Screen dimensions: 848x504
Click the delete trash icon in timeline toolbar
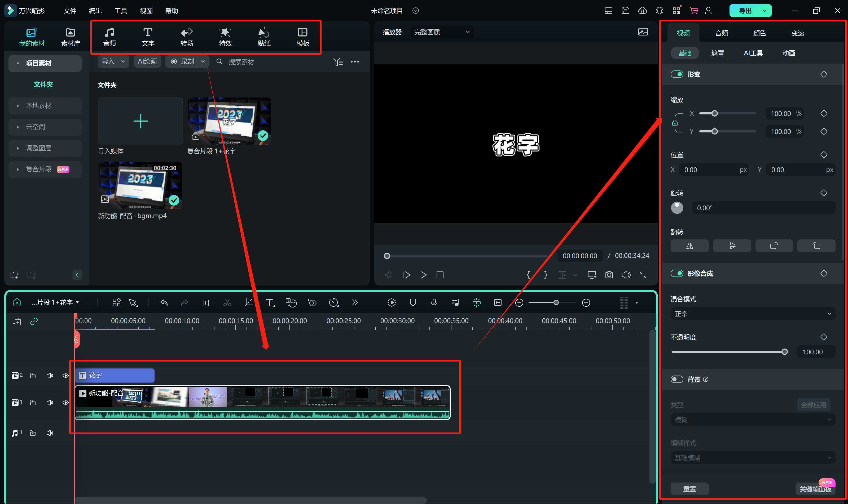click(x=206, y=303)
